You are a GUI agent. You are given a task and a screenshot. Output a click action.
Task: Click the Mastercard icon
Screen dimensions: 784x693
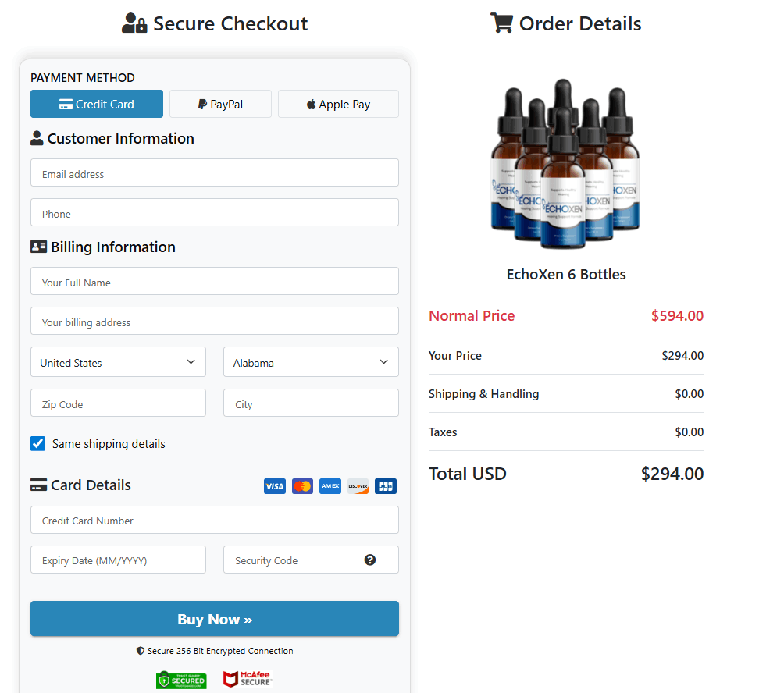click(x=302, y=485)
